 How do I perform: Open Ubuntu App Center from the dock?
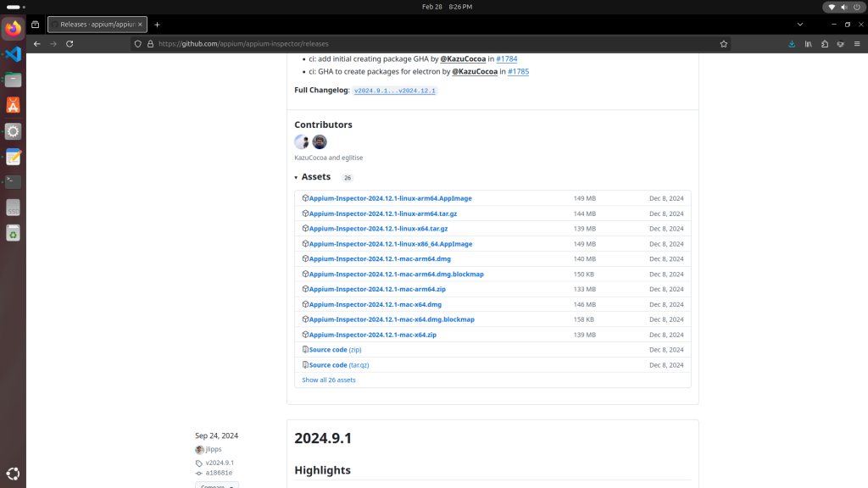(x=13, y=105)
